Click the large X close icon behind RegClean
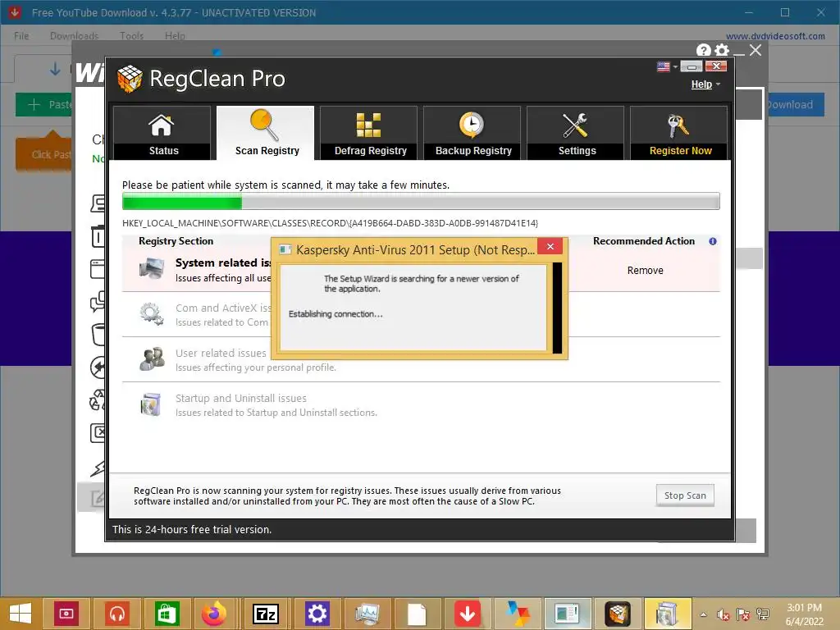 coord(756,50)
